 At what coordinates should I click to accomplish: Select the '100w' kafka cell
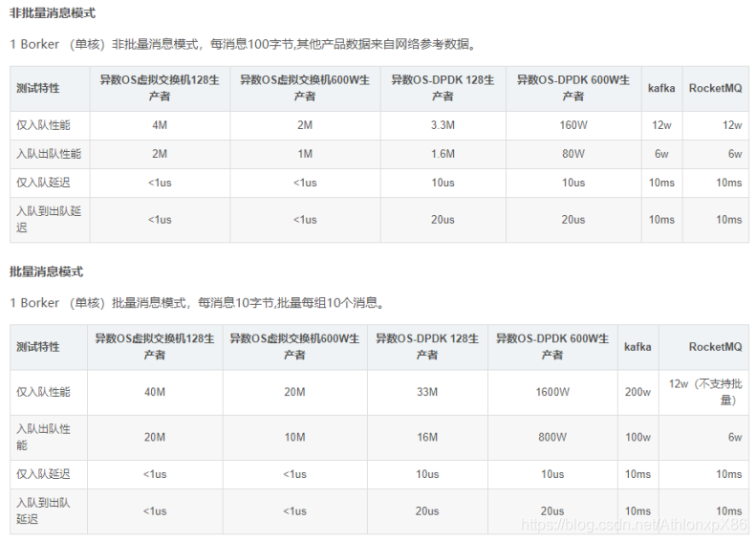tap(637, 438)
